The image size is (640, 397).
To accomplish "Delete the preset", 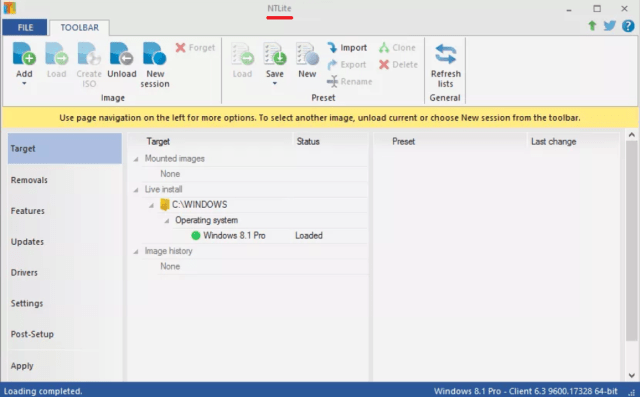I will [x=398, y=64].
